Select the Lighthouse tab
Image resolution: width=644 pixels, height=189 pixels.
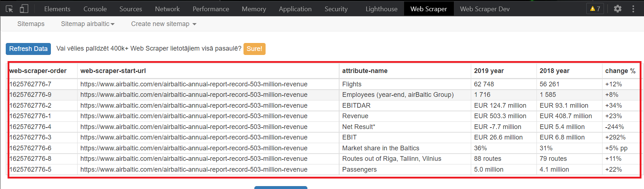[381, 9]
